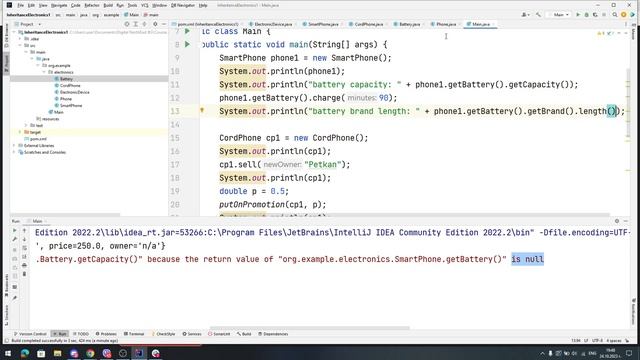This screenshot has height=360, width=640.
Task: Open the Build menu
Action: (108, 5)
